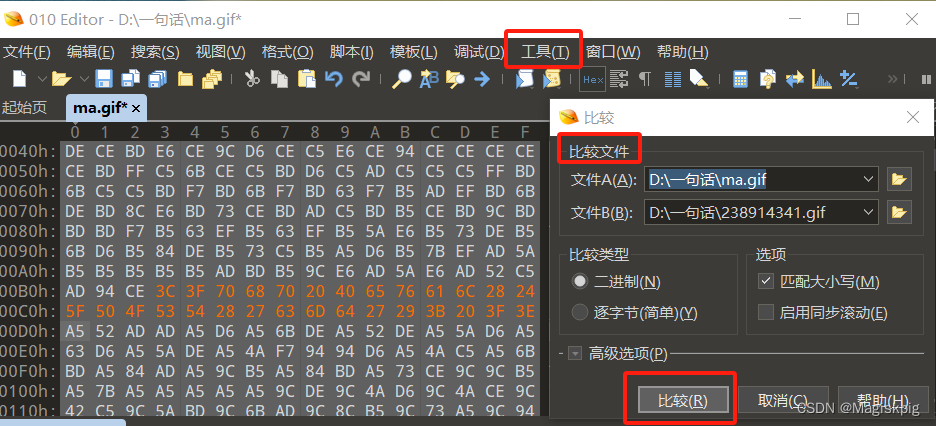The width and height of the screenshot is (936, 426).
Task: Toggle the Hex edit mode icon
Action: click(592, 79)
